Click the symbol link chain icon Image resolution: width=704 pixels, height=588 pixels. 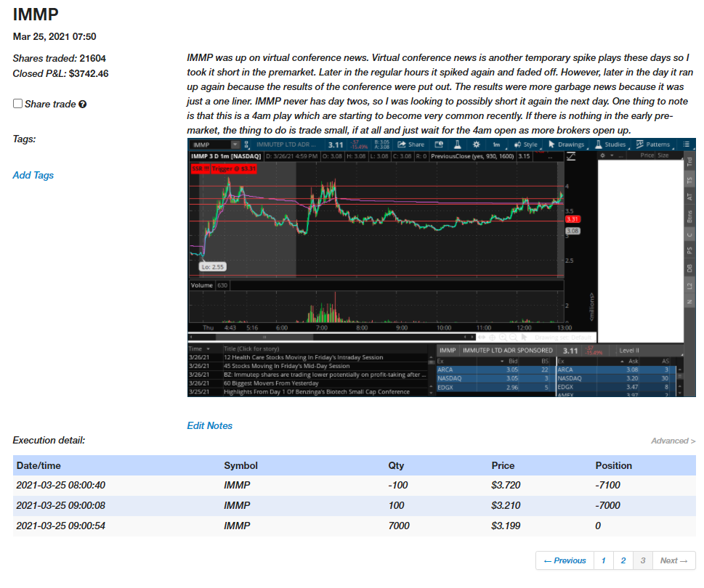click(246, 144)
